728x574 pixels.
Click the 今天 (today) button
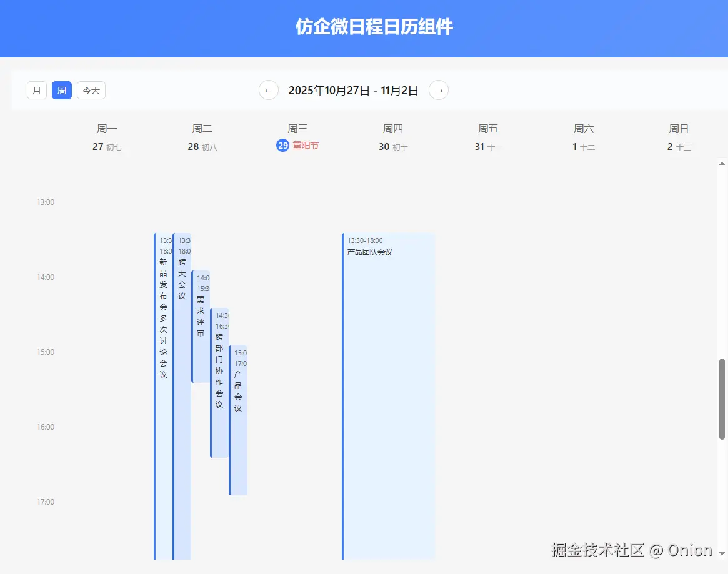pyautogui.click(x=91, y=90)
